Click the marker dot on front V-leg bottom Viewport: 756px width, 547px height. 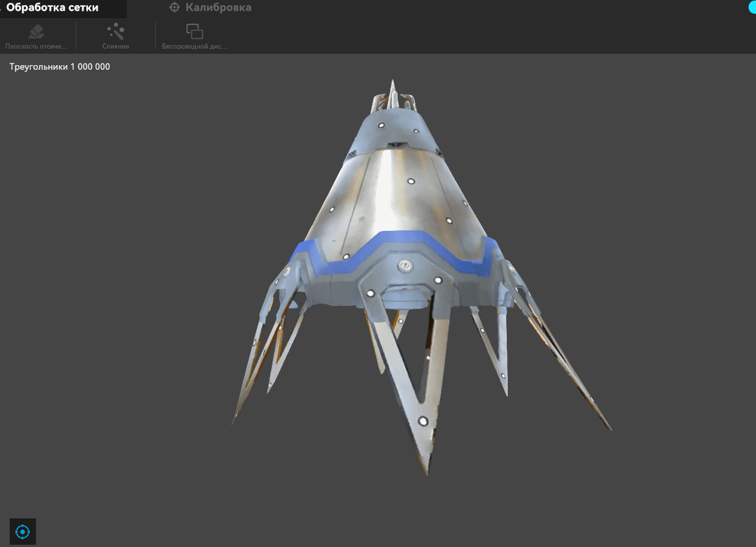click(x=423, y=421)
